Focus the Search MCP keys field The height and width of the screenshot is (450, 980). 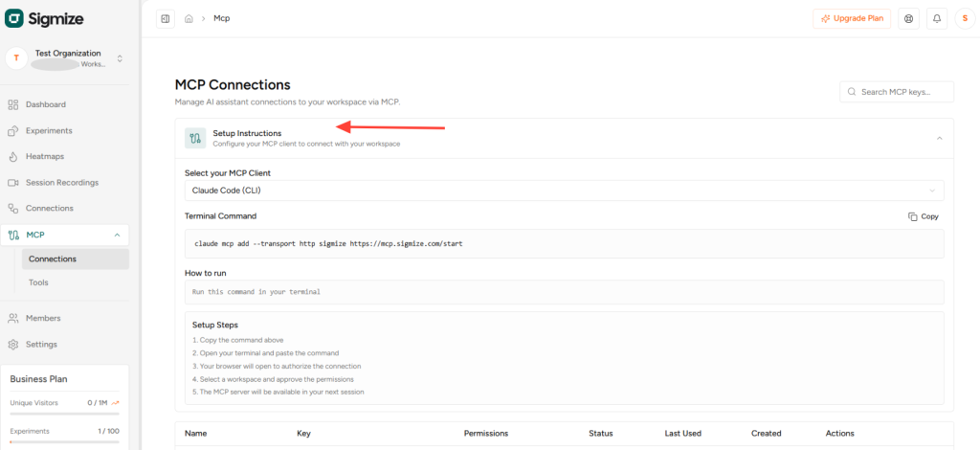[x=897, y=92]
